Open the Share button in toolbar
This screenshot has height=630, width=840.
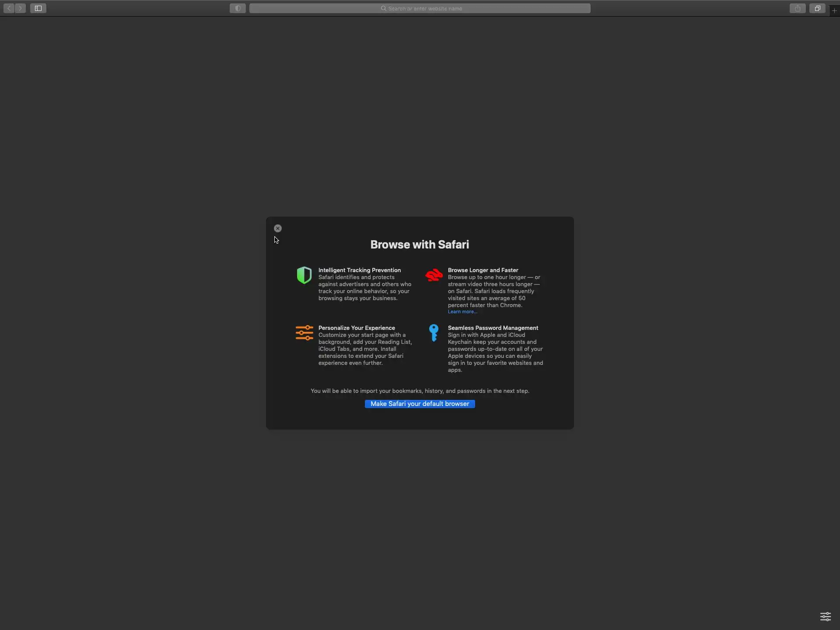[798, 8]
